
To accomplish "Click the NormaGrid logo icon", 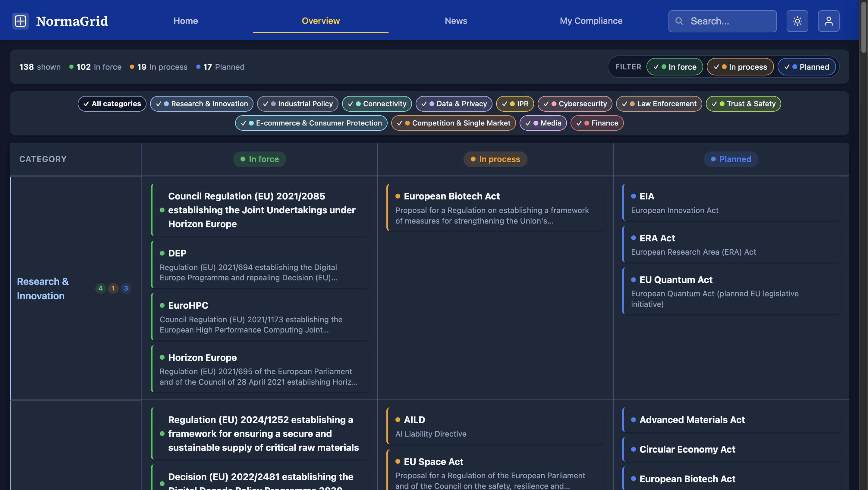I will (20, 21).
